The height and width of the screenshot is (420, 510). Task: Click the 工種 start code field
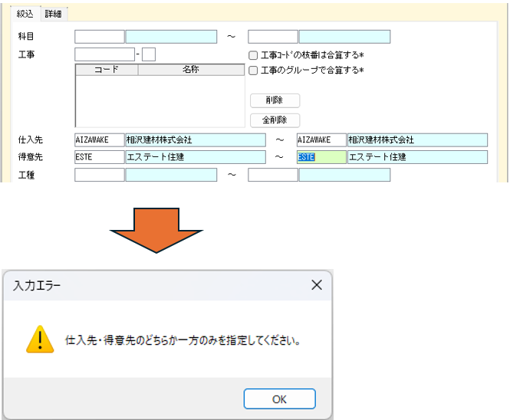pyautogui.click(x=100, y=175)
